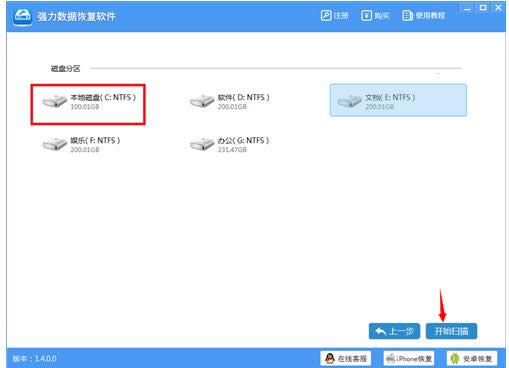Screen dimensions: 509x368
Task: Choose the 办公 (G: NTFS) partition label
Action: [x=243, y=140]
